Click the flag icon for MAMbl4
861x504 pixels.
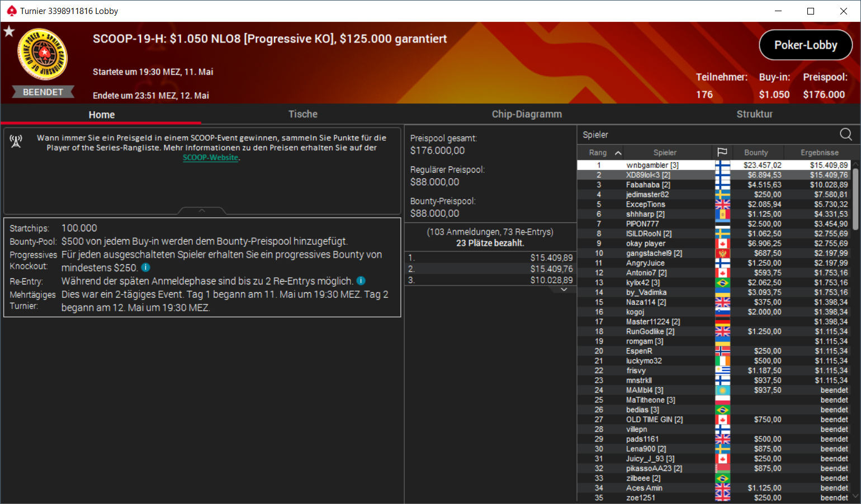click(x=722, y=390)
